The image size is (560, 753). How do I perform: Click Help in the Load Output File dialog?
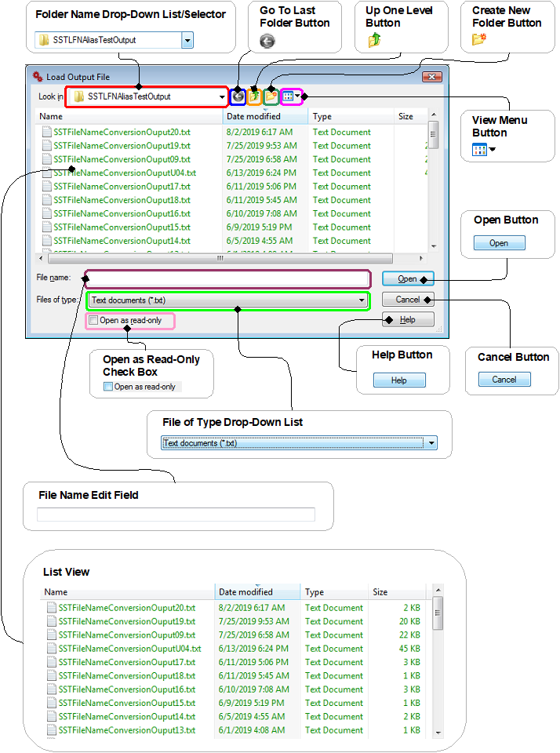408,320
